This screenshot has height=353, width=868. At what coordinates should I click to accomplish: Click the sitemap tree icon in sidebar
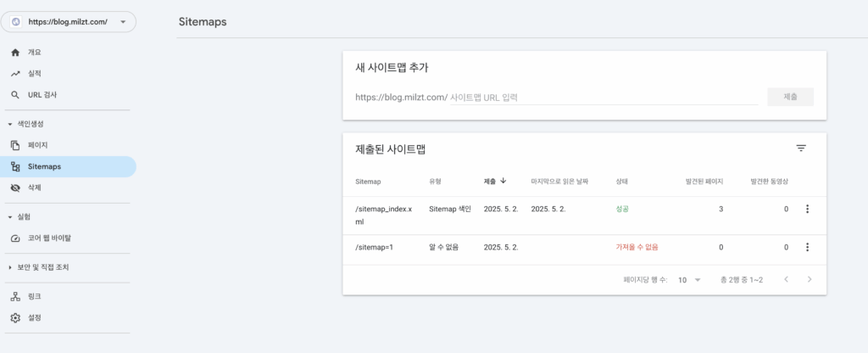[x=15, y=166]
